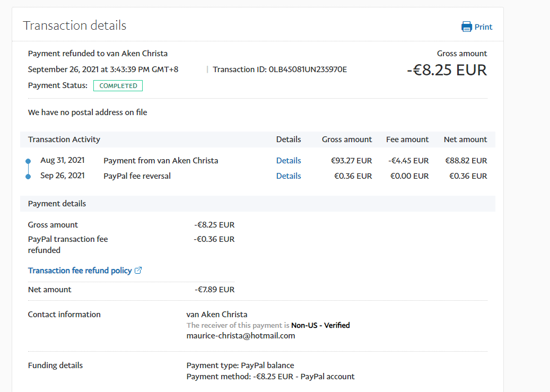Click the Aug 31 timeline dot

coord(28,161)
